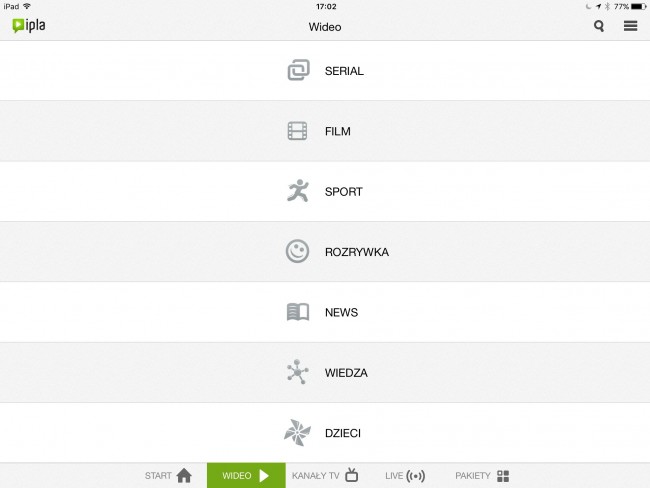650x488 pixels.
Task: Select the ROZRYWKA smiley face icon
Action: click(x=297, y=251)
